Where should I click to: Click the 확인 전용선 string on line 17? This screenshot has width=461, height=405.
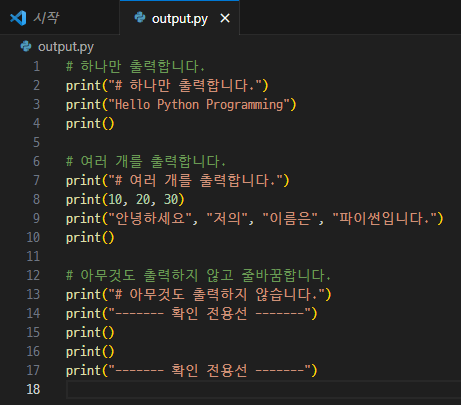coord(209,371)
